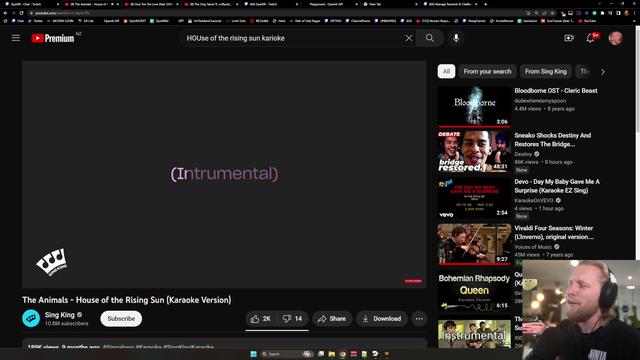Click the bridge restored debate thumbnail

pos(474,151)
